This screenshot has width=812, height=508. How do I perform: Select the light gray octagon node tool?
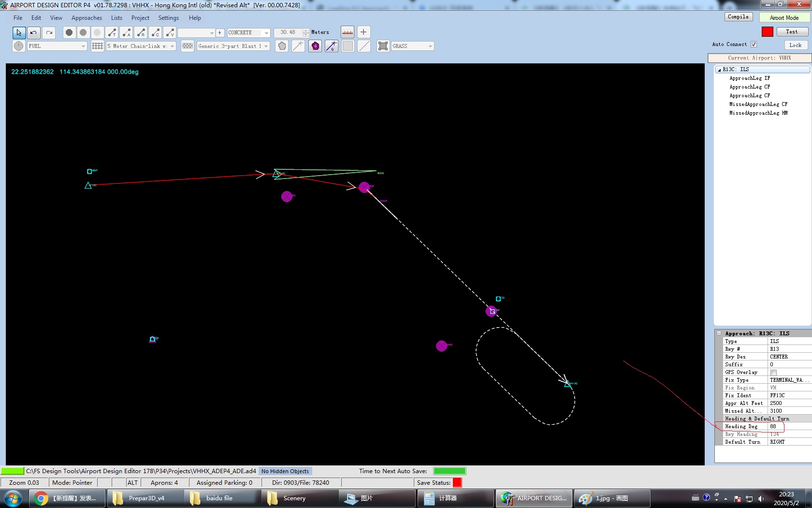[97, 32]
